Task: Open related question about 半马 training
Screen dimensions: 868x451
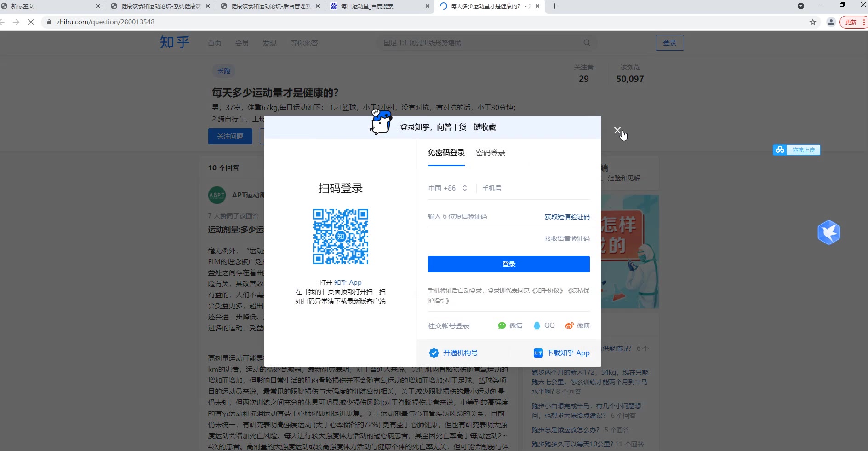Action: (590, 382)
